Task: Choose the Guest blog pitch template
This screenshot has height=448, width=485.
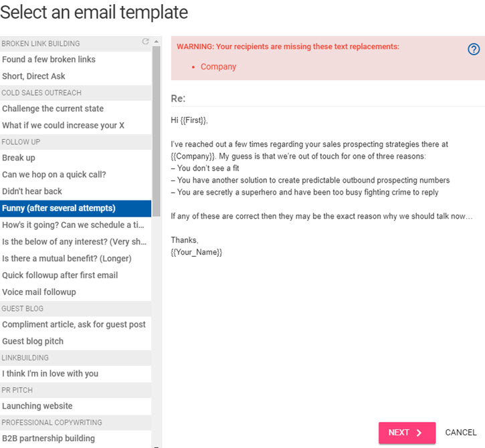Action: [76, 341]
